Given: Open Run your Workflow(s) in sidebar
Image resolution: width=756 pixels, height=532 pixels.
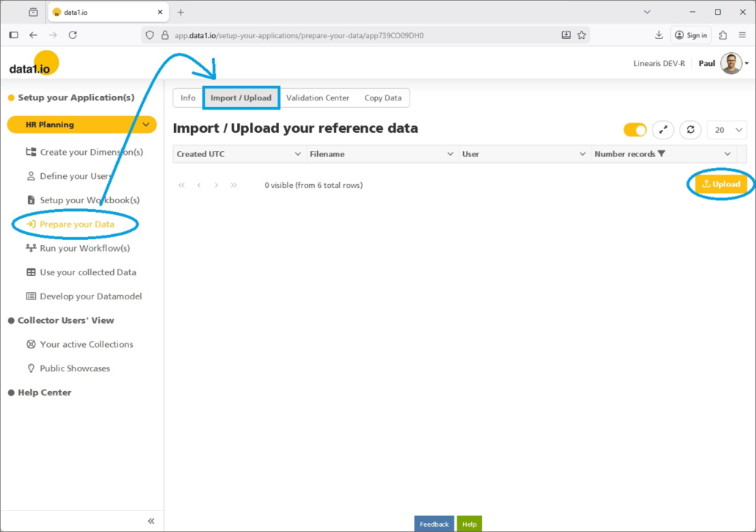Looking at the screenshot, I should 84,248.
